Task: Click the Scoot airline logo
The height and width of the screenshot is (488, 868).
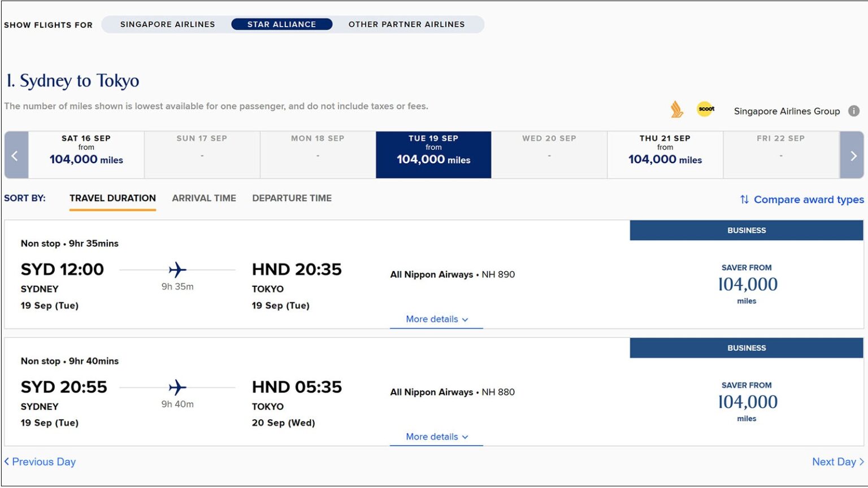Action: 705,108
